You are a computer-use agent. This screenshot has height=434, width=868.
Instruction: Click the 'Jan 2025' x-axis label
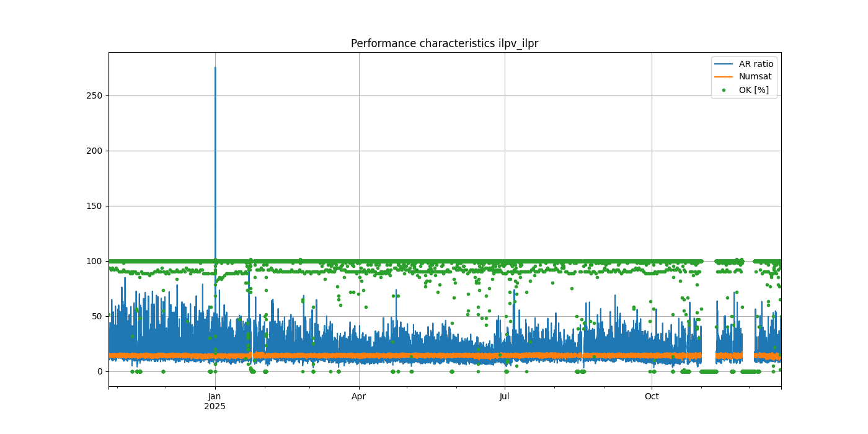tap(215, 401)
